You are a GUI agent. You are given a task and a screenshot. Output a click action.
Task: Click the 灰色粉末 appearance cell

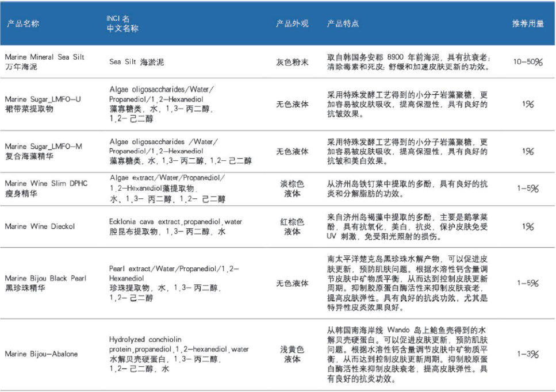[292, 62]
